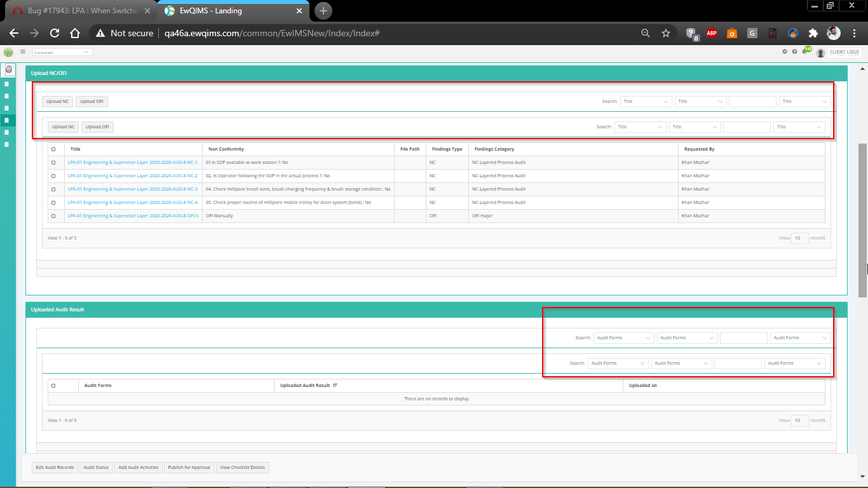This screenshot has height=488, width=868.
Task: Open a new browser tab with the plus
Action: 323,11
